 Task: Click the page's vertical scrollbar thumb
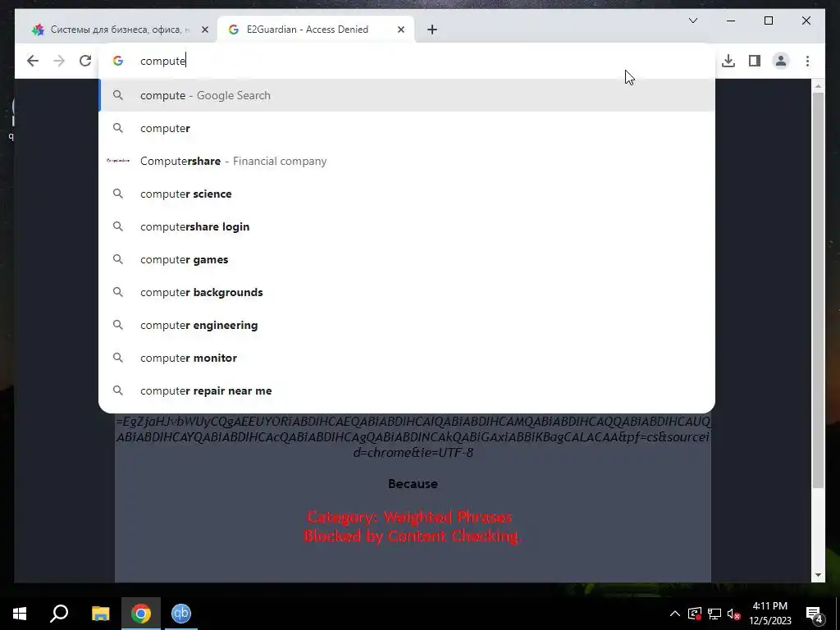pyautogui.click(x=818, y=290)
